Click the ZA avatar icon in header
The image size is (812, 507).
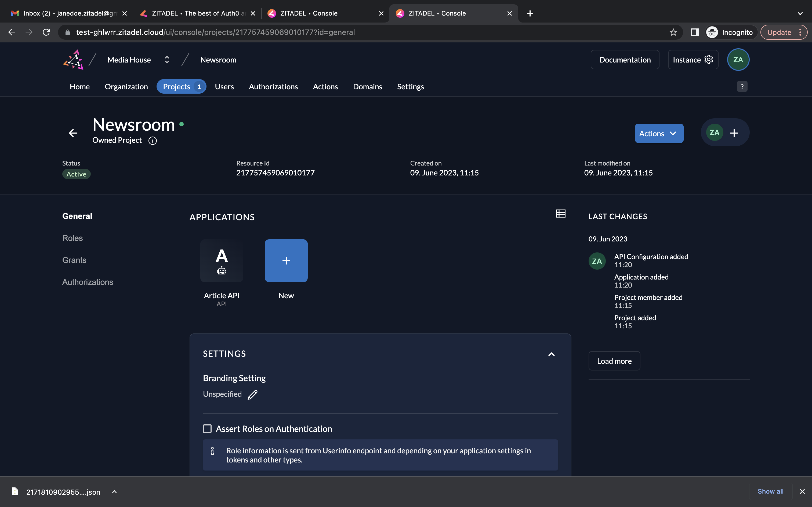tap(738, 60)
